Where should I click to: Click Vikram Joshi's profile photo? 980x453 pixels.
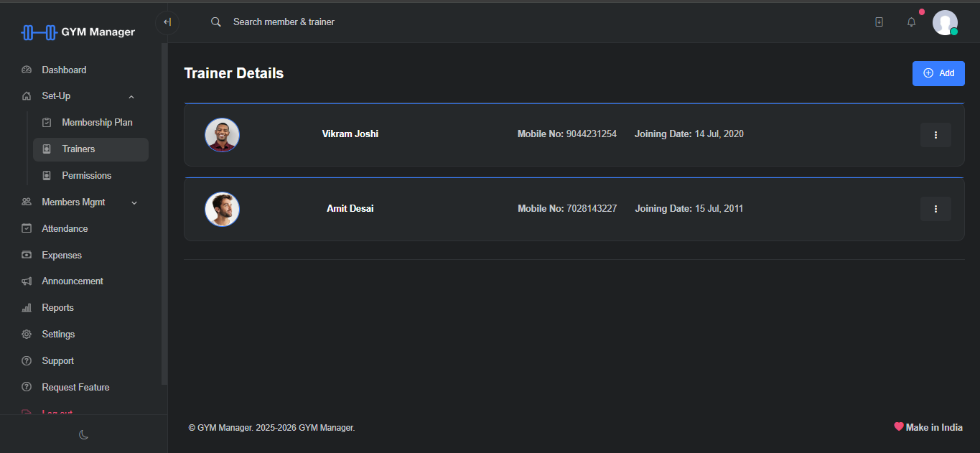pyautogui.click(x=222, y=135)
